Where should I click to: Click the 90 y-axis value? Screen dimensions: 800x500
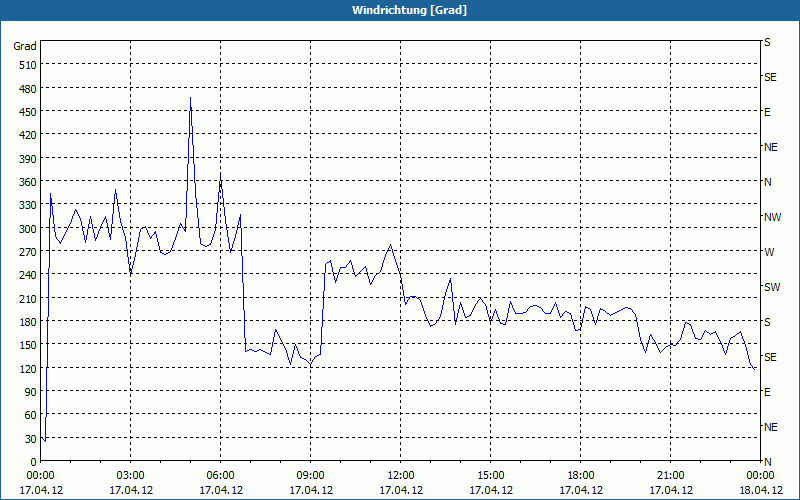31,392
